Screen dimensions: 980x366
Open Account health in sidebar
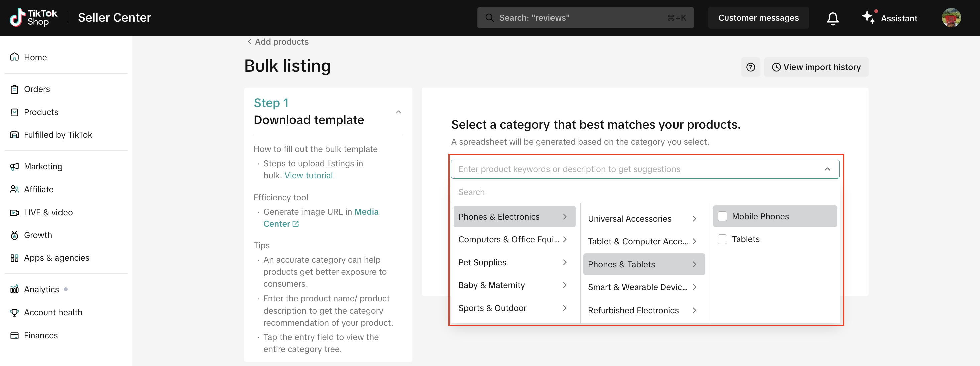pos(53,313)
